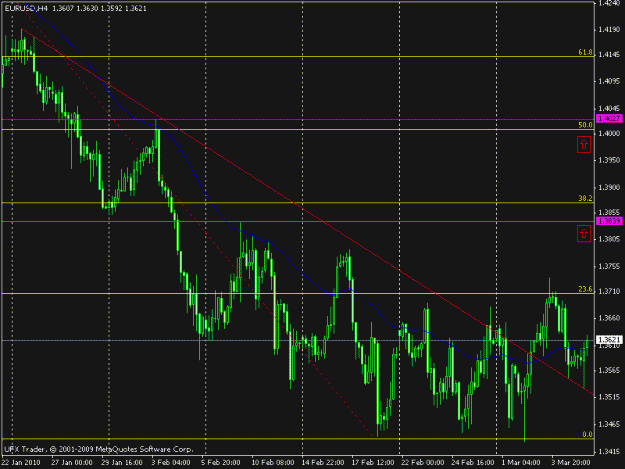Select the Fibonacci 50.0 level label
625x469 pixels.
(585, 125)
